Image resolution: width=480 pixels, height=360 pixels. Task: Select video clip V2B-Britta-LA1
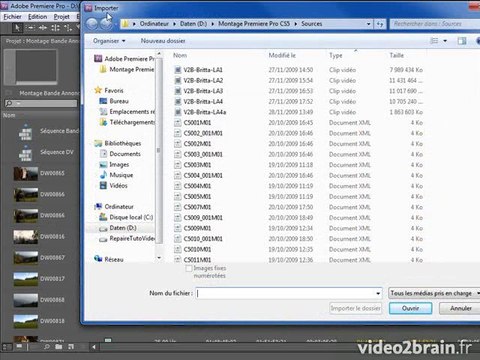203,70
